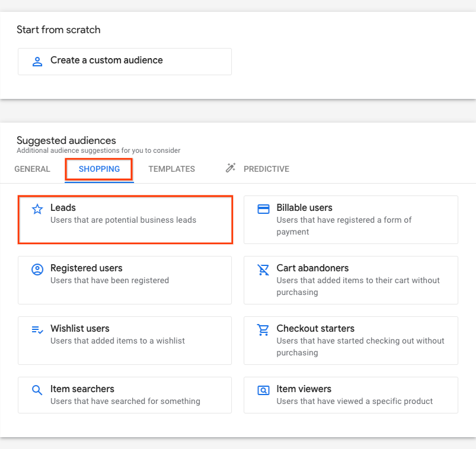Screen dimensions: 476x449
Task: Click the credit card icon for Billable users
Action: click(263, 209)
